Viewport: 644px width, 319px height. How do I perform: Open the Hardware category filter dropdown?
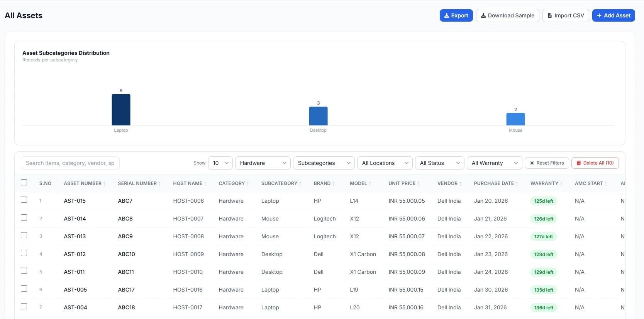[x=263, y=163]
